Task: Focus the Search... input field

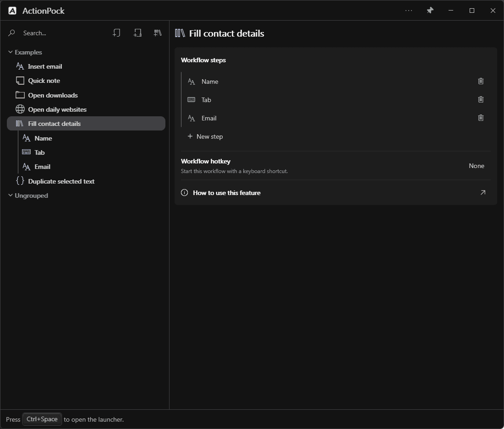Action: [x=64, y=33]
